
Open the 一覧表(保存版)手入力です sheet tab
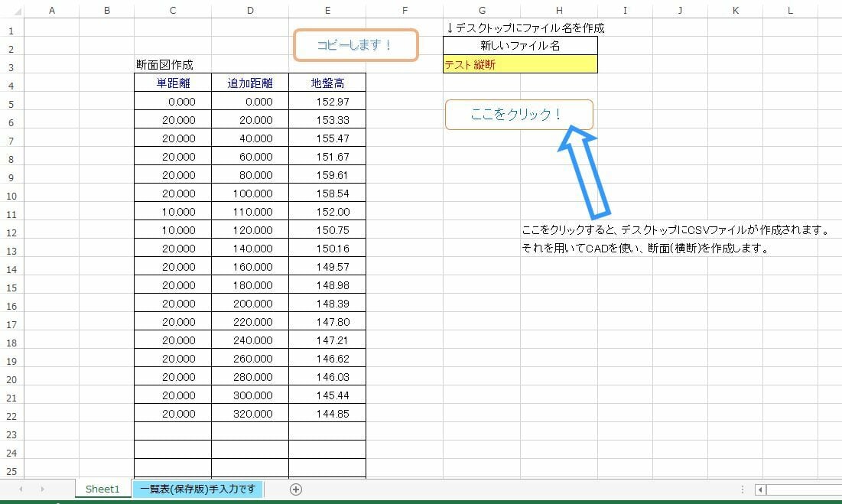coord(198,489)
